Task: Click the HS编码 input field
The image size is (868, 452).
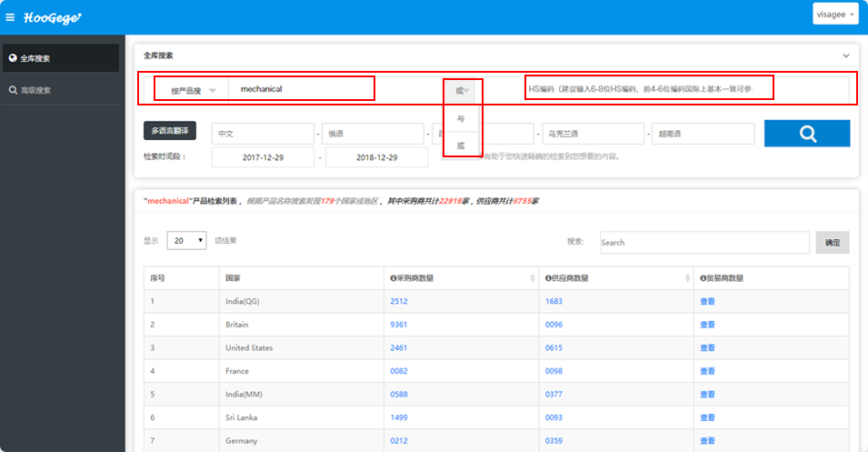Action: click(x=649, y=88)
